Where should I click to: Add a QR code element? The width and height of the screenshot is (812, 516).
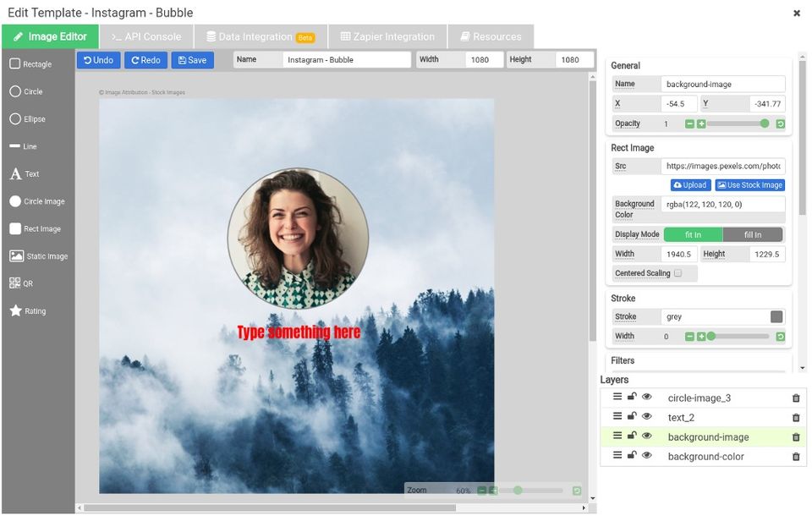(20, 283)
